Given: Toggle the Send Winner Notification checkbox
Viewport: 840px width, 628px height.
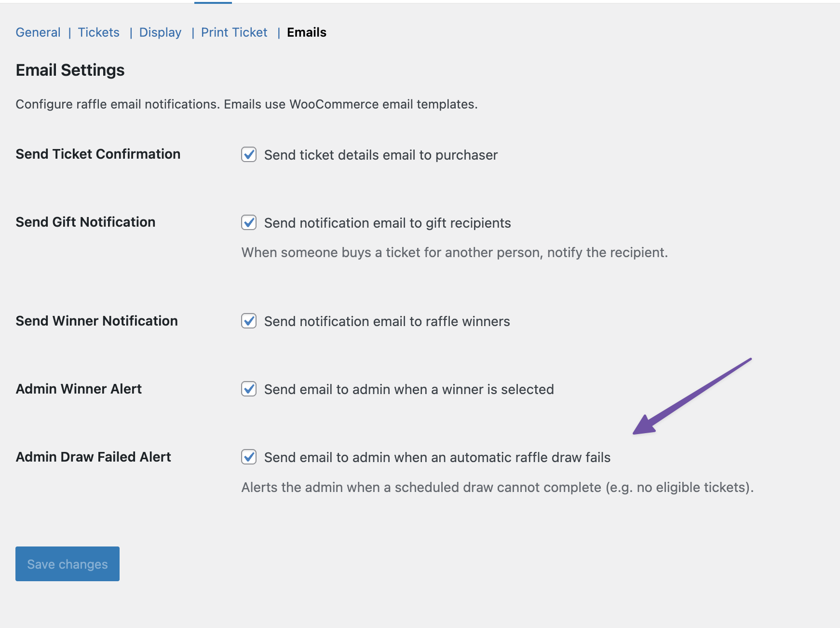Looking at the screenshot, I should (248, 321).
